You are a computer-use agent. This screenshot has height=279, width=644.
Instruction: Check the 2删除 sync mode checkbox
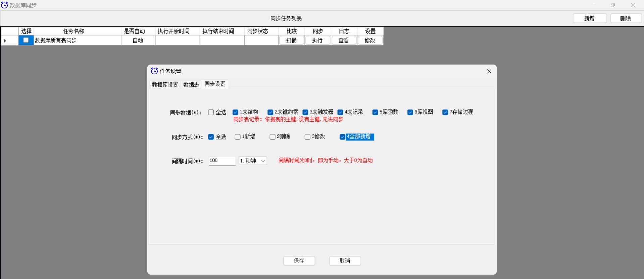[273, 137]
